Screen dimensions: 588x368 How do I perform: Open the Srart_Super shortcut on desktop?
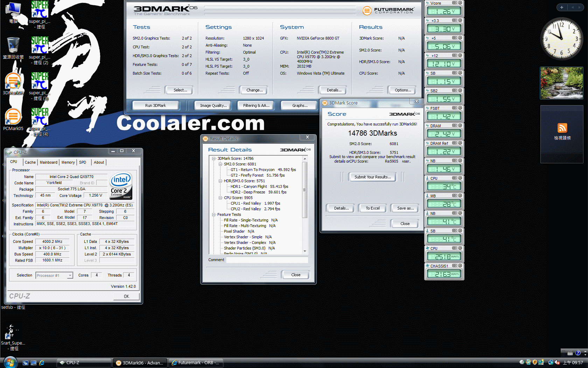[13, 338]
